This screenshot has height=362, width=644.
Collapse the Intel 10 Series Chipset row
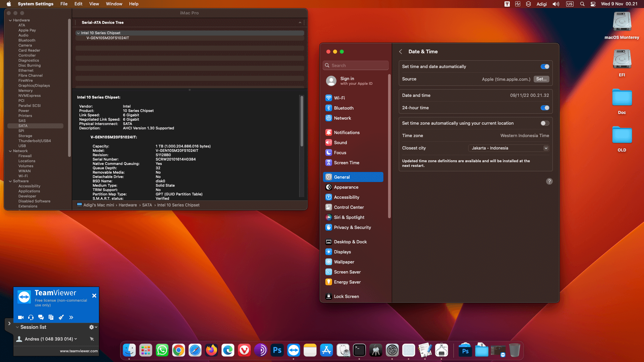coord(78,33)
